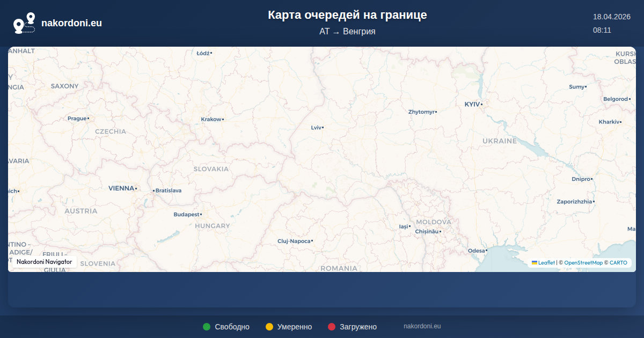Click the Budapest city marker on map

pos(201,215)
